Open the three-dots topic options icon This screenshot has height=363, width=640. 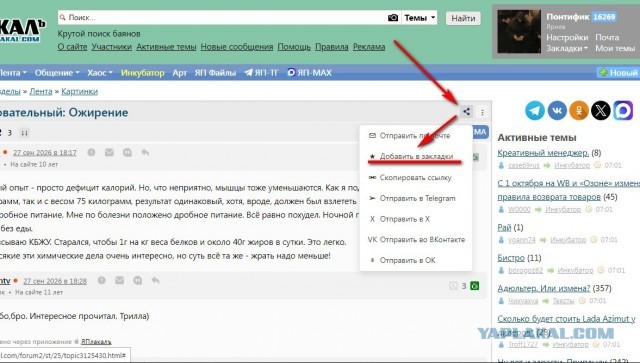click(x=482, y=112)
